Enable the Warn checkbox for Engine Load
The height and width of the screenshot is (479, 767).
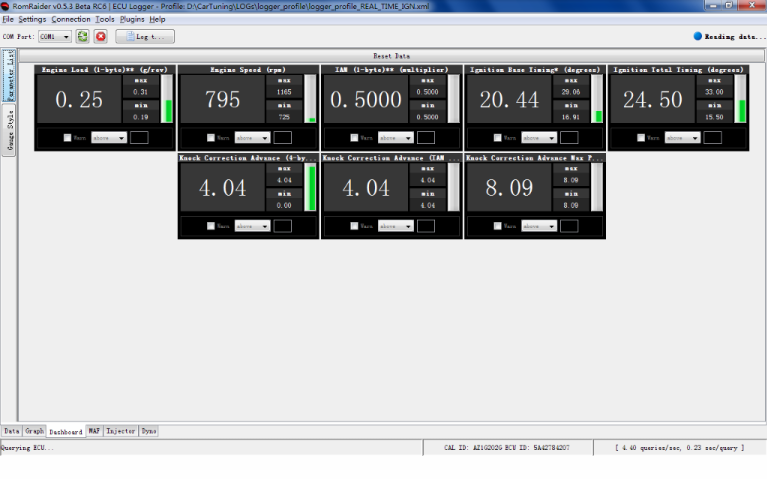point(67,138)
